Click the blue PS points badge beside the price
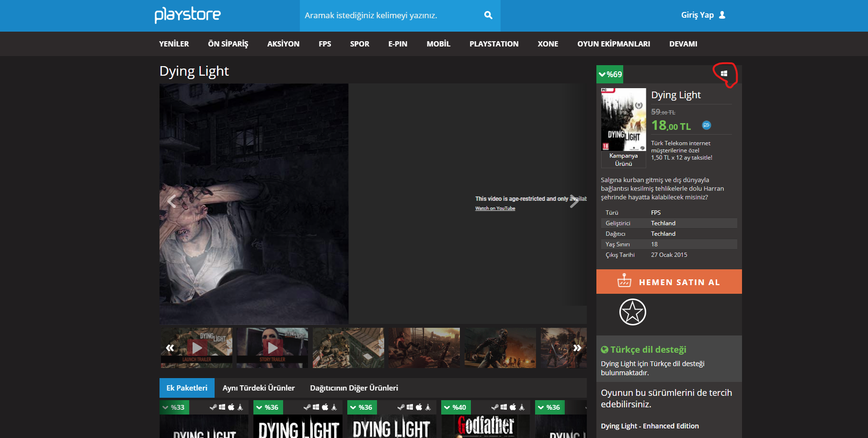868x438 pixels. (x=707, y=125)
